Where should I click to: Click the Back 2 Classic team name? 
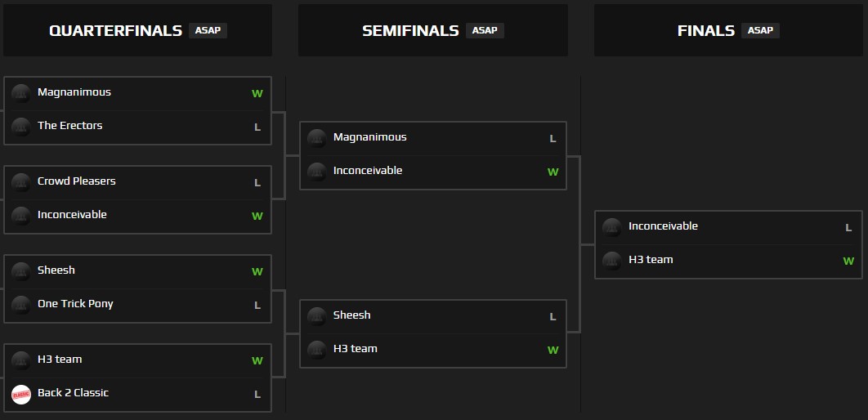click(73, 393)
